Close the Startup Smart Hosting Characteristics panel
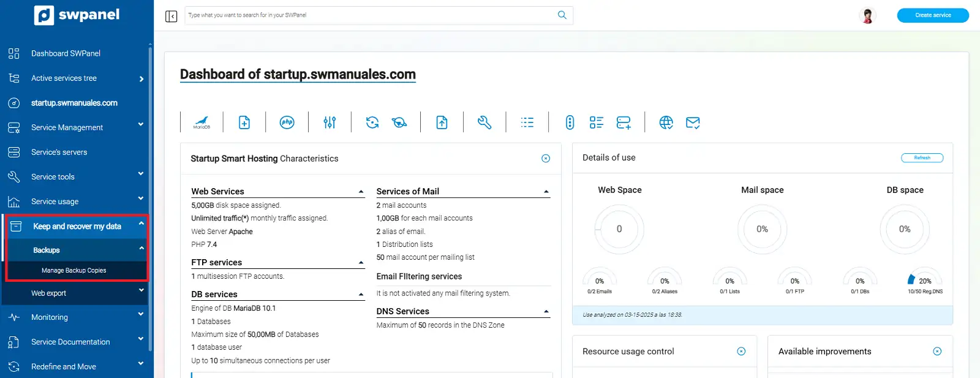980x378 pixels. [546, 159]
